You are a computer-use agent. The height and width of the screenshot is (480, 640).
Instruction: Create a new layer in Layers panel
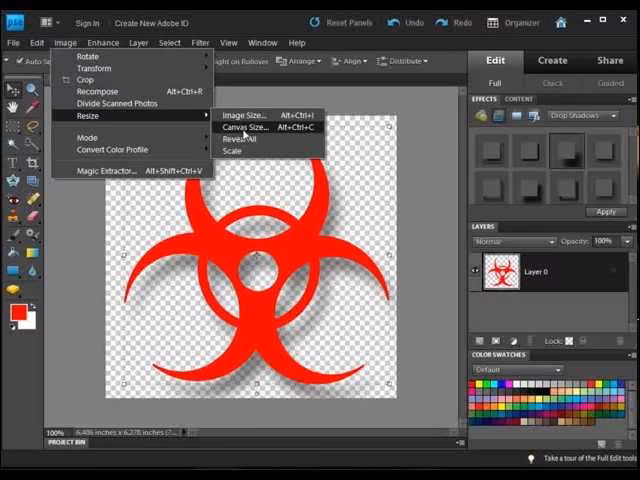(480, 341)
